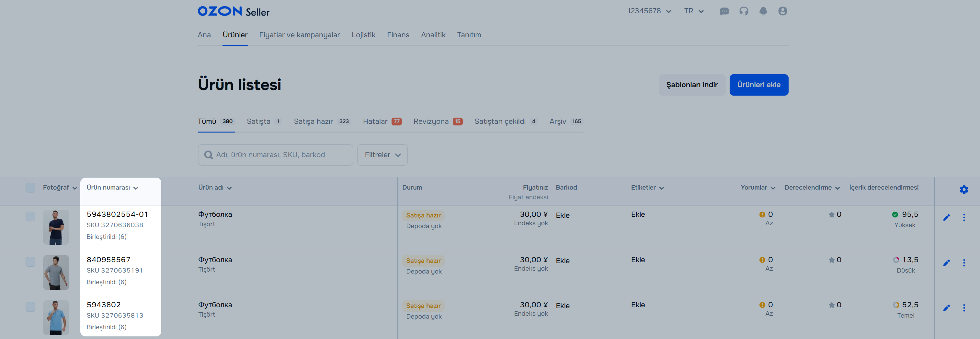The width and height of the screenshot is (980, 339).
Task: Go to Fiyatlar ve kampanyalar menu
Action: point(299,35)
